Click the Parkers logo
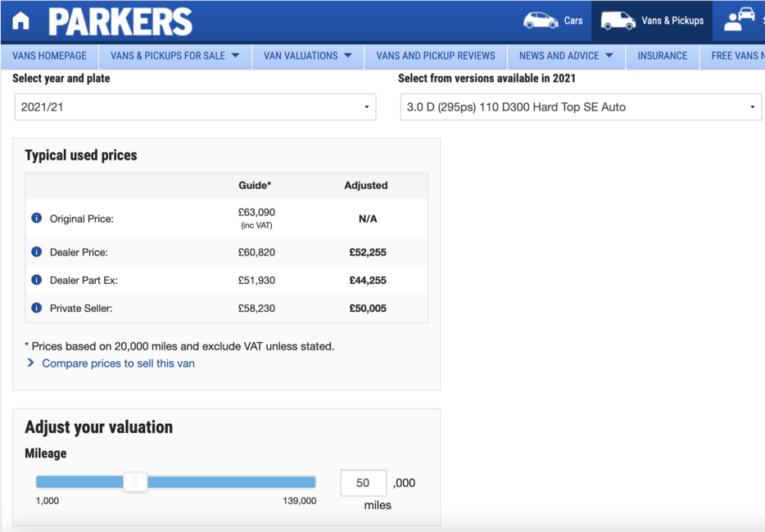 point(120,22)
